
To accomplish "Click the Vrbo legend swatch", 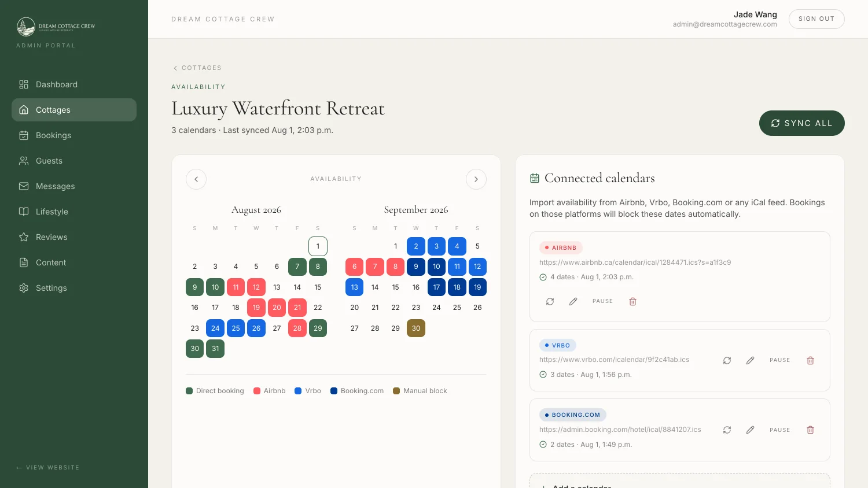I will [298, 391].
